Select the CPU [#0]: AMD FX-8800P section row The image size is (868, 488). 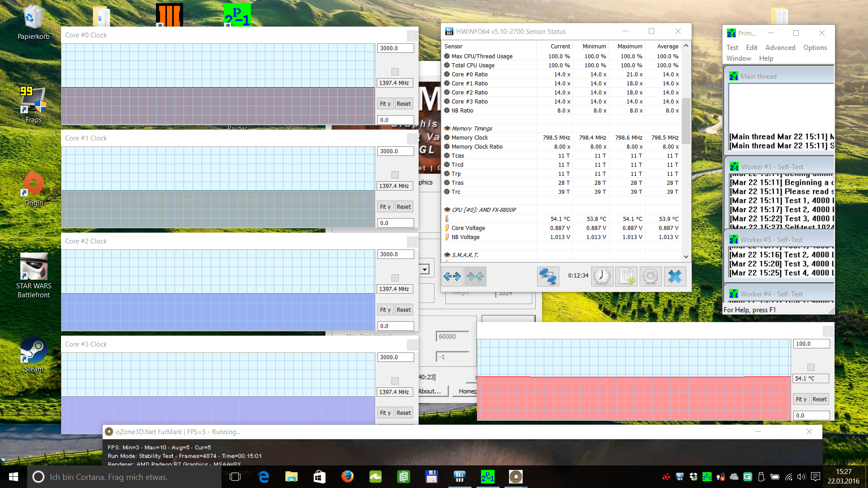(x=561, y=210)
